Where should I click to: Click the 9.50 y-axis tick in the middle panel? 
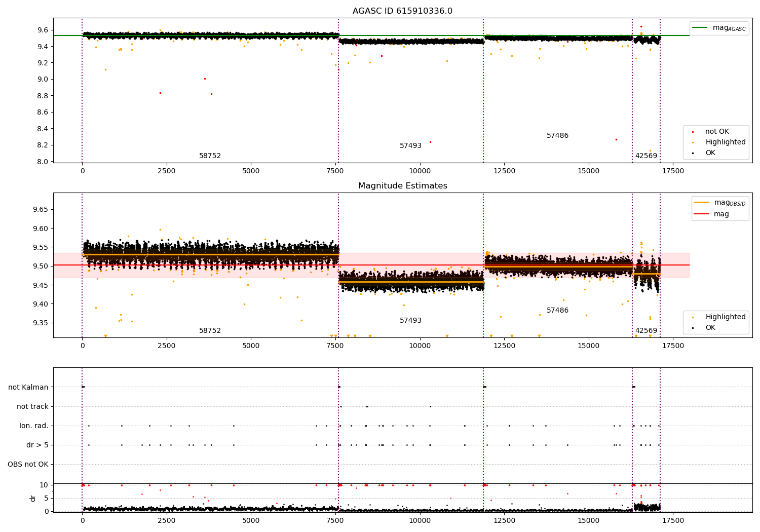pyautogui.click(x=41, y=267)
